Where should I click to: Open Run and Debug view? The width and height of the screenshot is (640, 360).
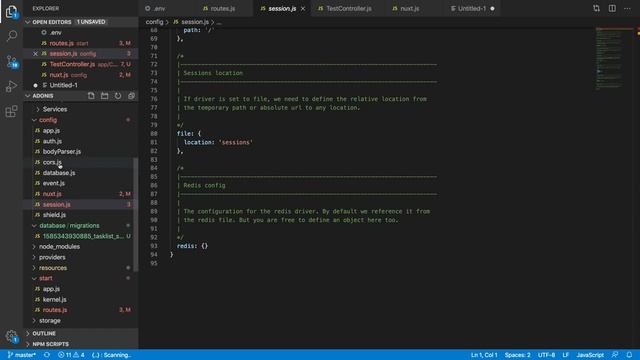[11, 86]
